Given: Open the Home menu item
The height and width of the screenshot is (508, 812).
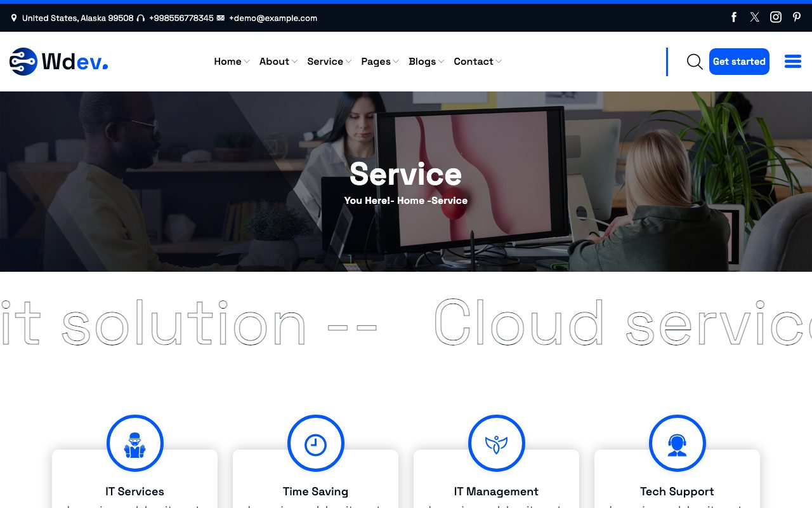Looking at the screenshot, I should click(228, 62).
